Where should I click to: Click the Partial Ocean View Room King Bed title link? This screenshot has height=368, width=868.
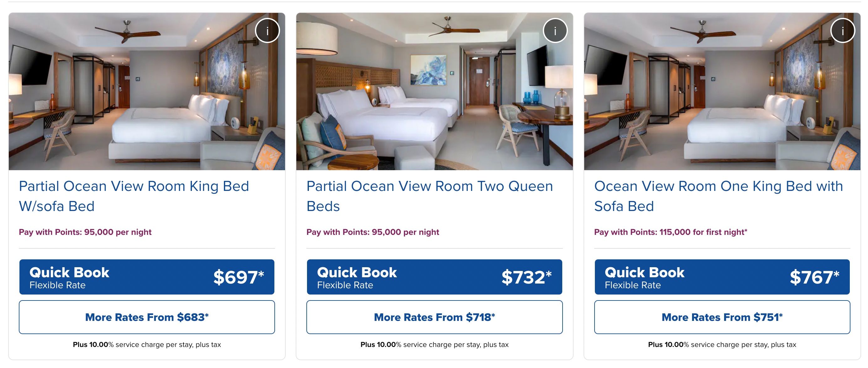click(134, 196)
